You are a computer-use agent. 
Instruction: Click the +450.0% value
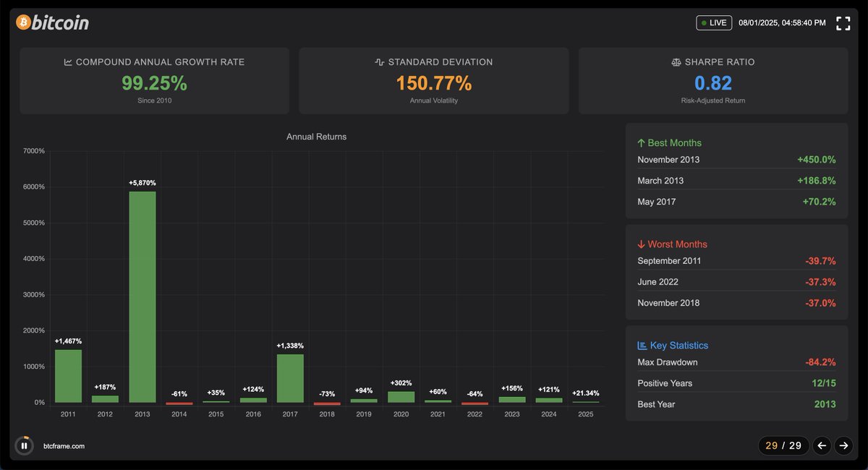tap(817, 159)
